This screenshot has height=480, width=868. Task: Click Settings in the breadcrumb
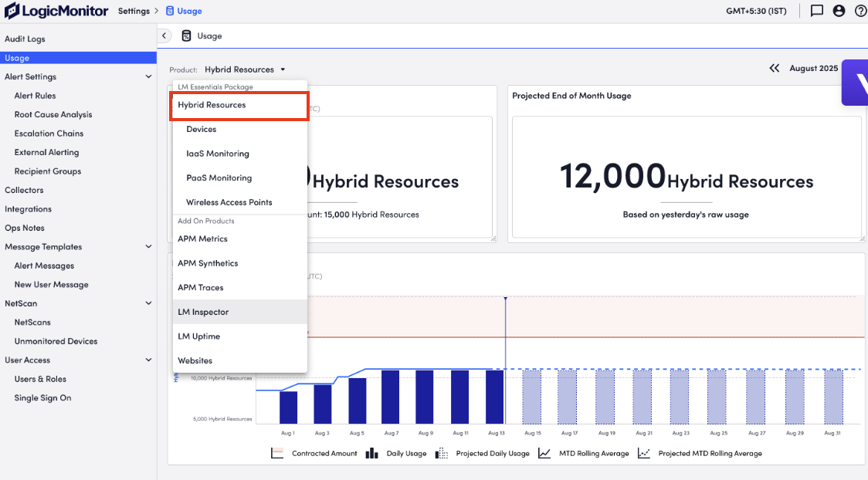tap(134, 11)
